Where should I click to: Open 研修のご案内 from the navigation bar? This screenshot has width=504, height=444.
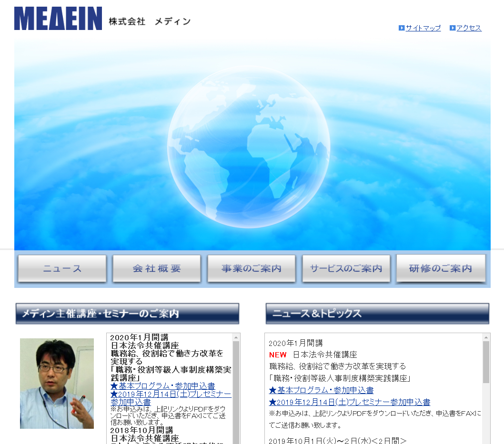(x=441, y=268)
